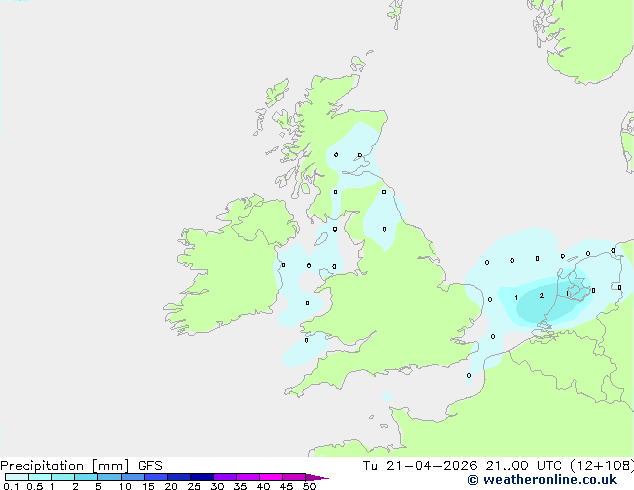Pick the 25–30 mm navy legend swatch

(202, 477)
